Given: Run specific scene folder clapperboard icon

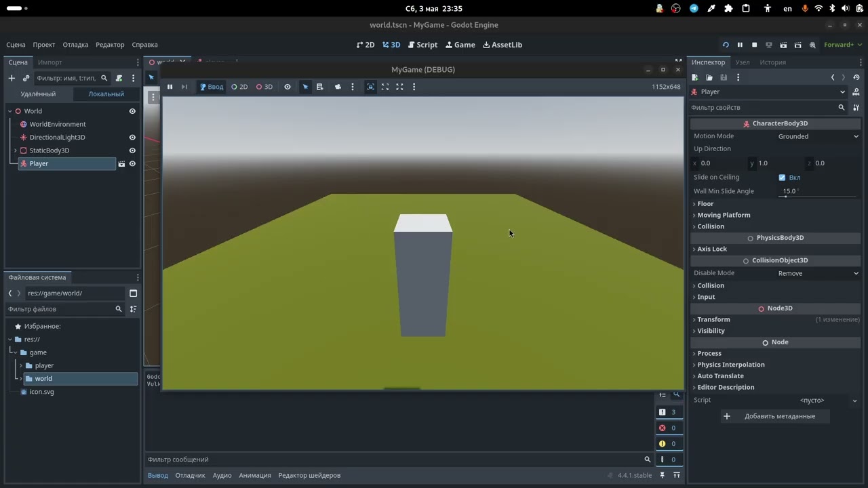Looking at the screenshot, I should pos(797,45).
